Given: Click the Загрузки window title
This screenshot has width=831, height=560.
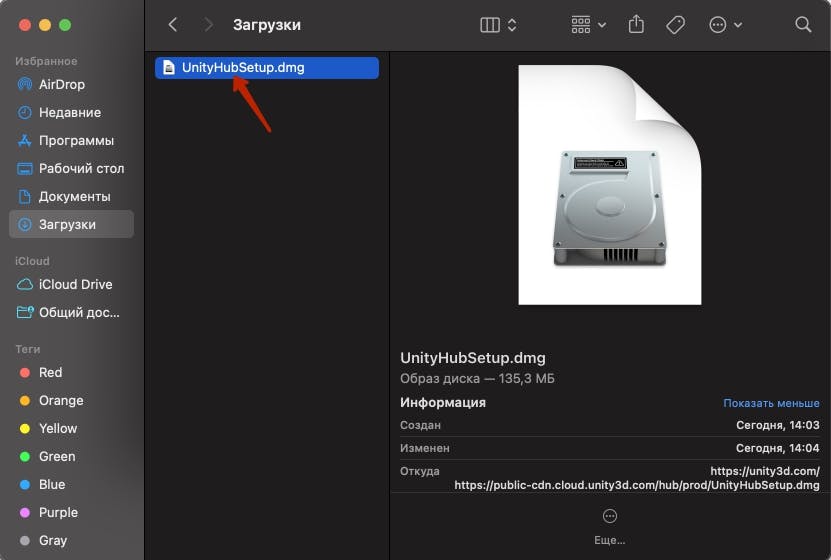Looking at the screenshot, I should [x=267, y=25].
